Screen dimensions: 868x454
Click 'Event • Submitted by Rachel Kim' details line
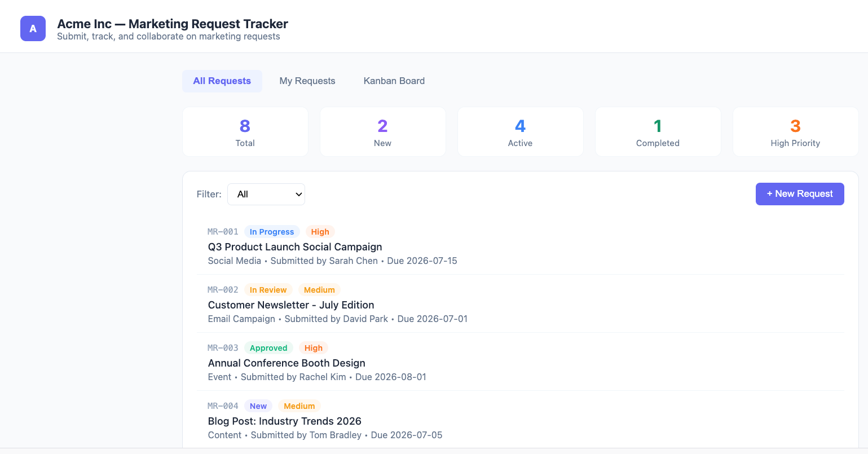(x=317, y=377)
